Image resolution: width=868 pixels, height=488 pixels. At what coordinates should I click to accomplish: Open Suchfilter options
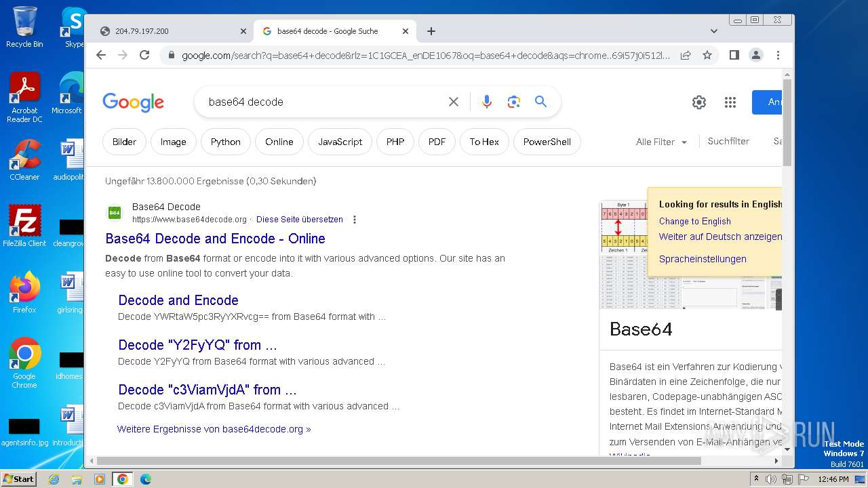[x=728, y=141]
